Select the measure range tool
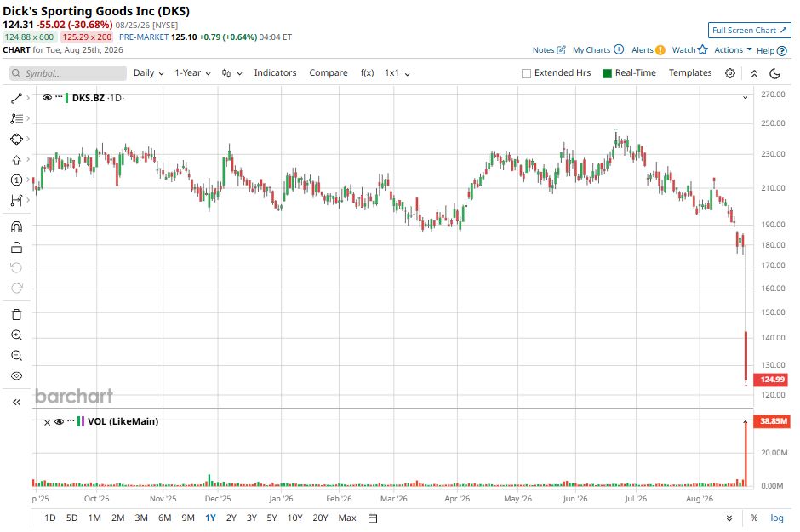This screenshot has height=532, width=800. [x=16, y=200]
